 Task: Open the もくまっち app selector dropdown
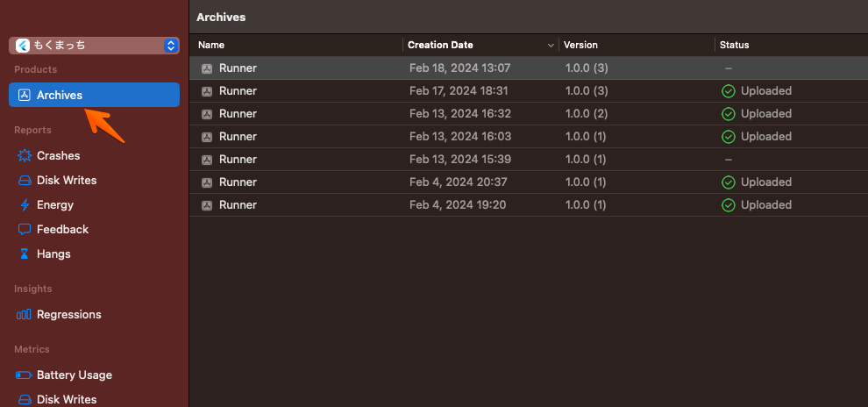point(94,46)
